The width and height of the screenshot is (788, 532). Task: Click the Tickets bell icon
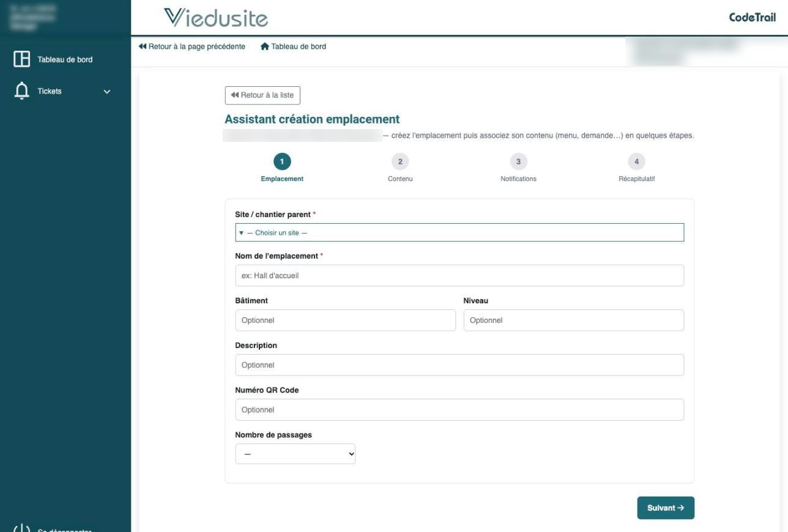click(x=22, y=91)
